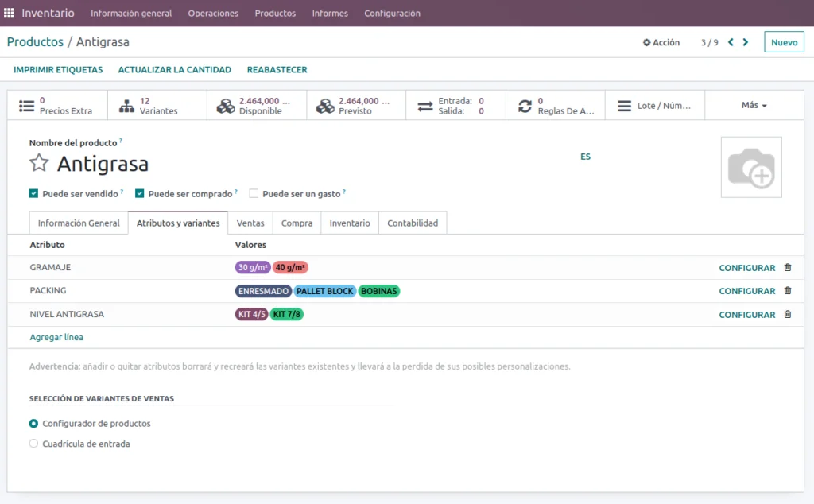Enable 'Puede ser un gasto' checkbox
814x504 pixels.
click(254, 193)
